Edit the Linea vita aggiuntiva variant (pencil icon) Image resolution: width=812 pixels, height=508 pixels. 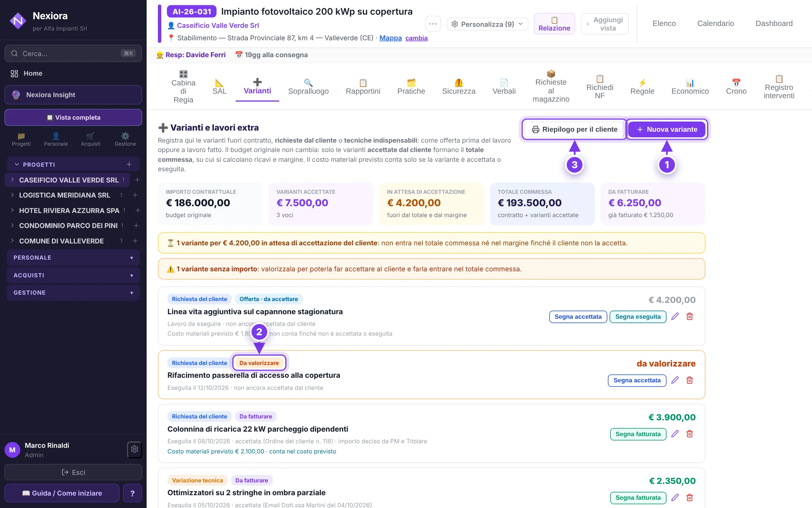[x=675, y=316]
